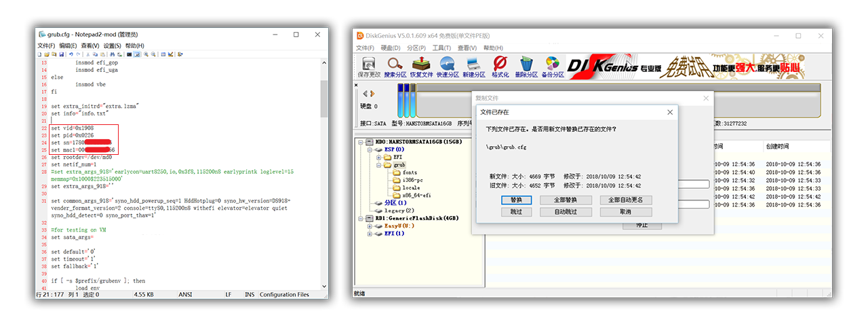
Task: Click the Zoom Out magnifier icon in Notepad2
Action: click(153, 54)
